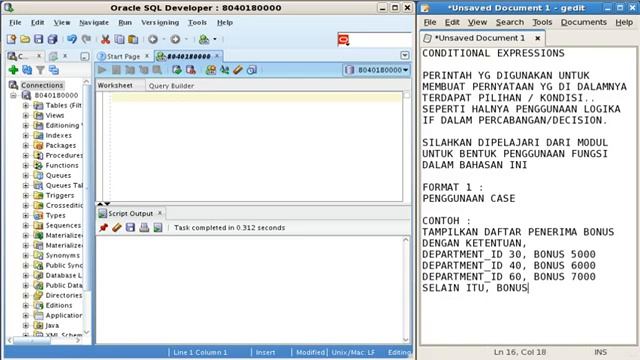Navigate forward with the round forward arrow
The image size is (640, 360).
pos(176,39)
